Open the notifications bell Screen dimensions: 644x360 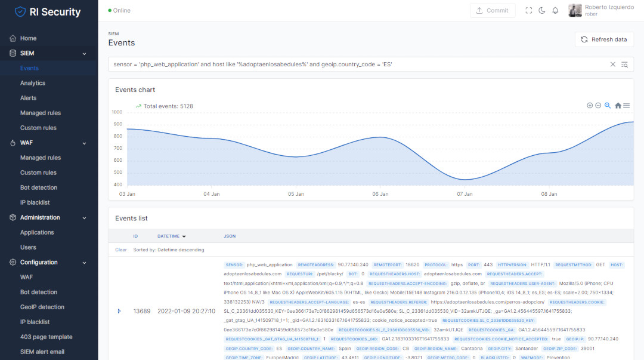(555, 11)
